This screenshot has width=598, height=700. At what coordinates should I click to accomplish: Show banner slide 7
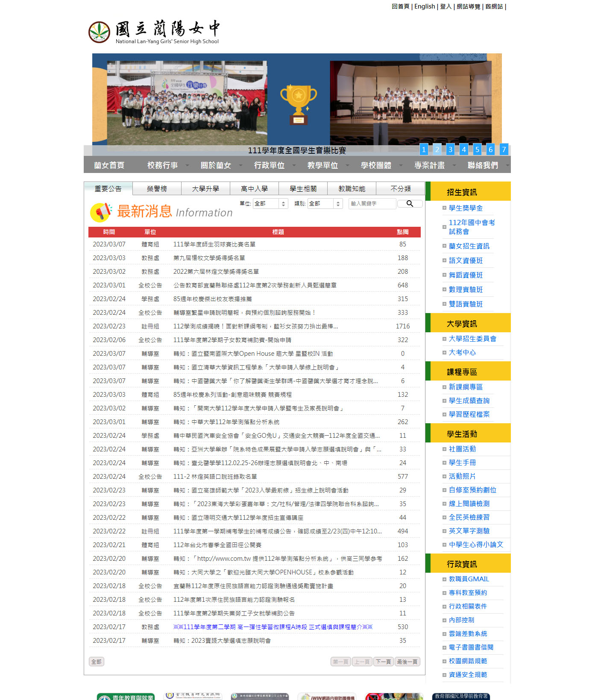click(x=504, y=149)
